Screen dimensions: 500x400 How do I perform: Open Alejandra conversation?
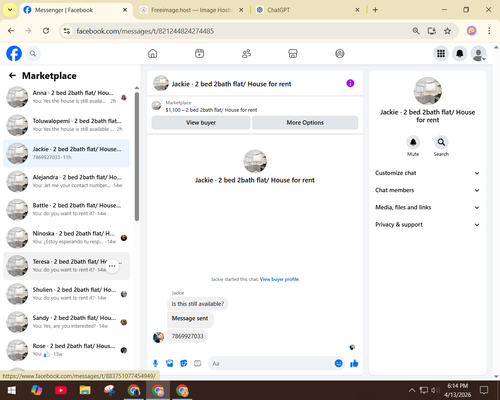coord(67,181)
